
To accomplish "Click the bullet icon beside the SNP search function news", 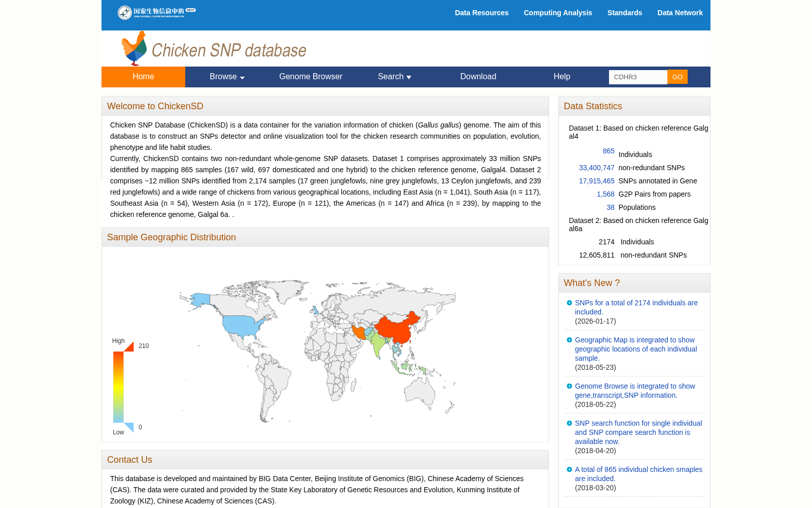I will (569, 423).
